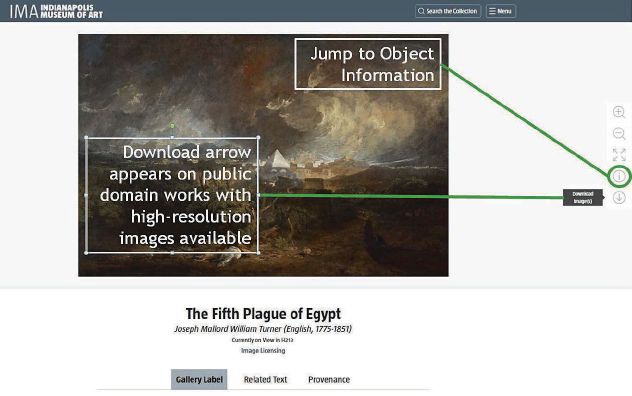
Task: Toggle the fullscreen expand icon
Action: 619,155
